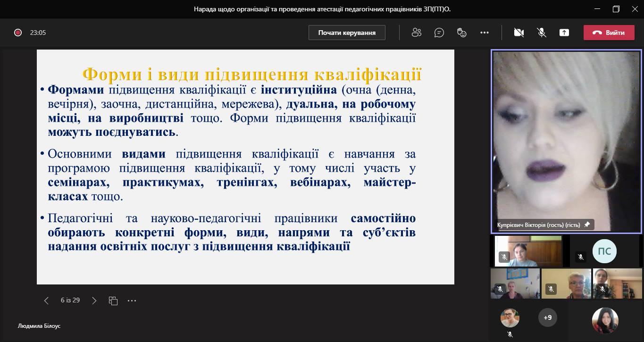644x342 pixels.
Task: Open the participants panel
Action: 416,33
